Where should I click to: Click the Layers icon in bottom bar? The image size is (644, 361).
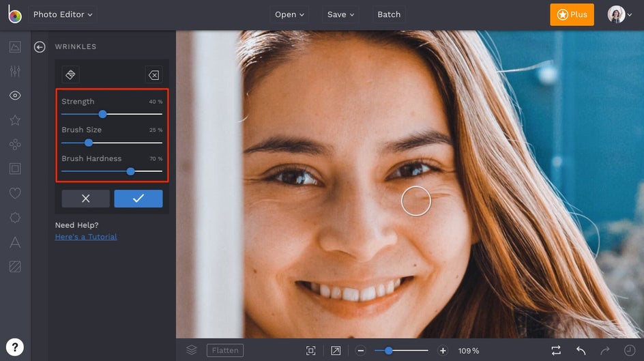192,350
